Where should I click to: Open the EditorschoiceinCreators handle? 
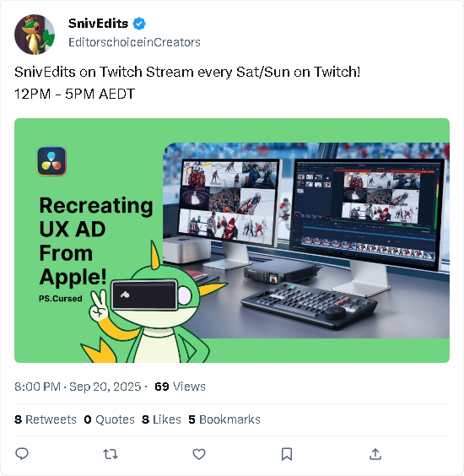[134, 42]
